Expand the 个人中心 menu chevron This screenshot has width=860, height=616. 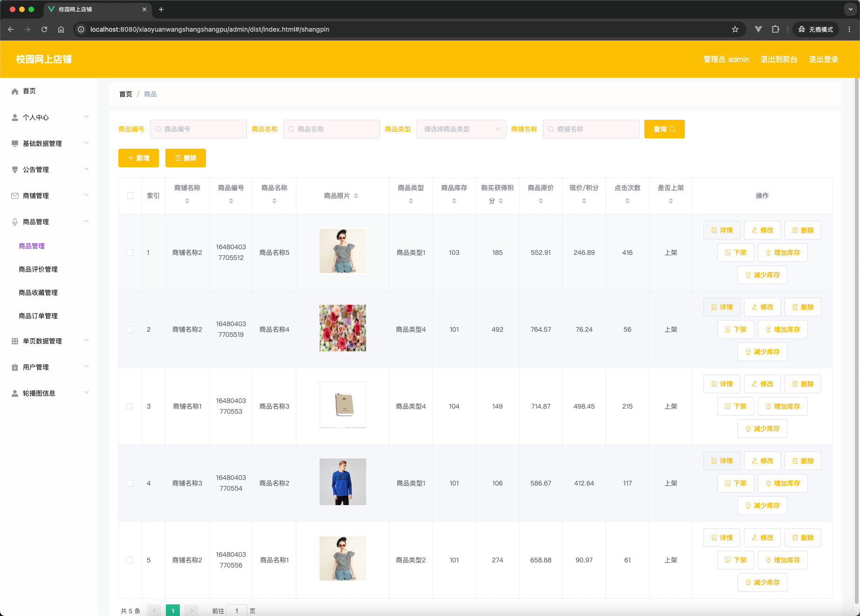87,116
